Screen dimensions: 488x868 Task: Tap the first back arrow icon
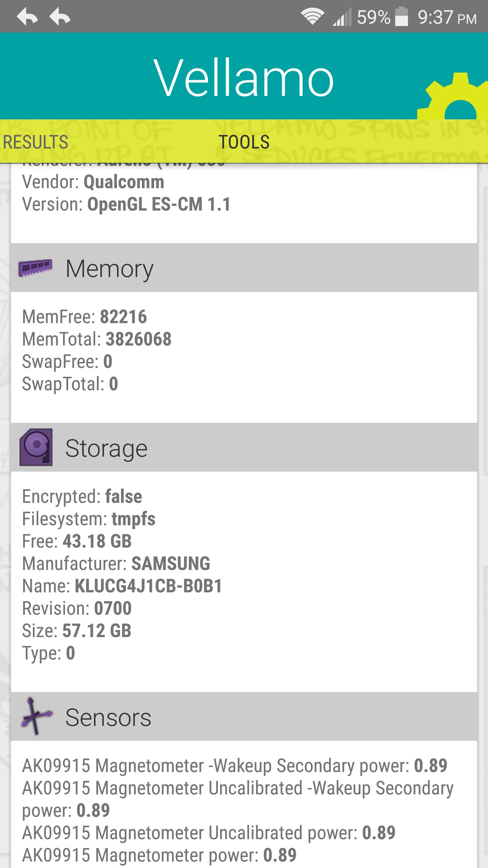click(27, 17)
